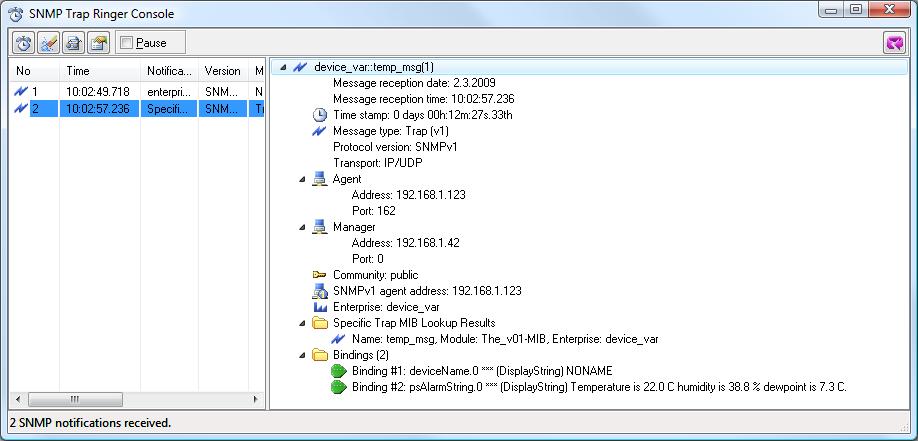Select Port: 162 row

coord(374,211)
